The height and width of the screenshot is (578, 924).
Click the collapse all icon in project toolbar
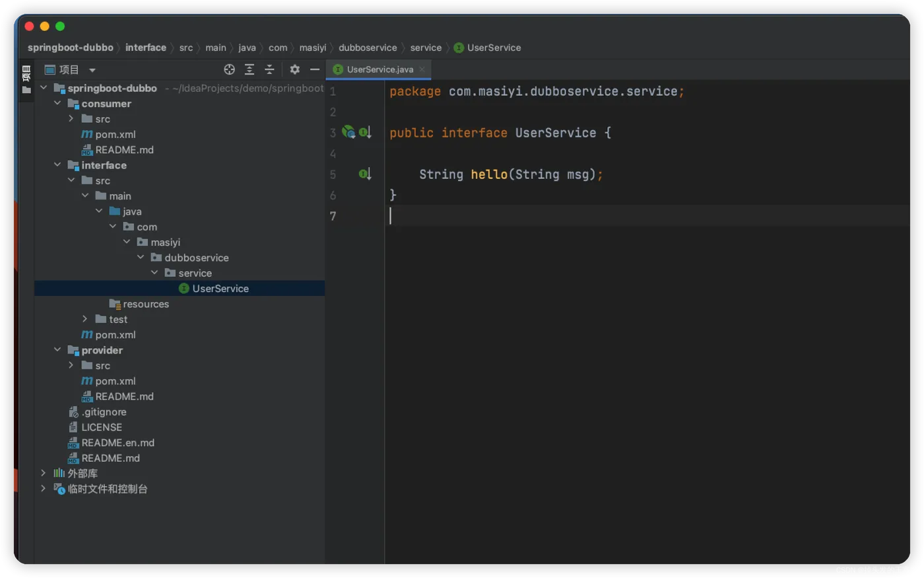[269, 69]
